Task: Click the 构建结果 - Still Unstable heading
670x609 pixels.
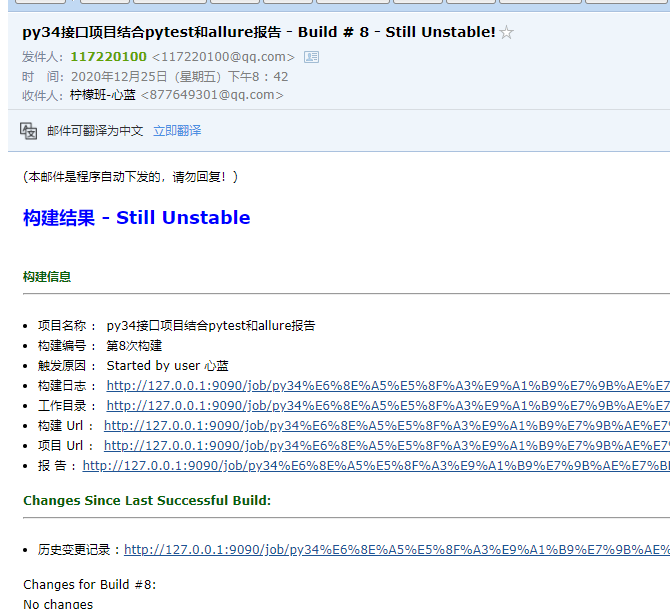Action: (136, 218)
